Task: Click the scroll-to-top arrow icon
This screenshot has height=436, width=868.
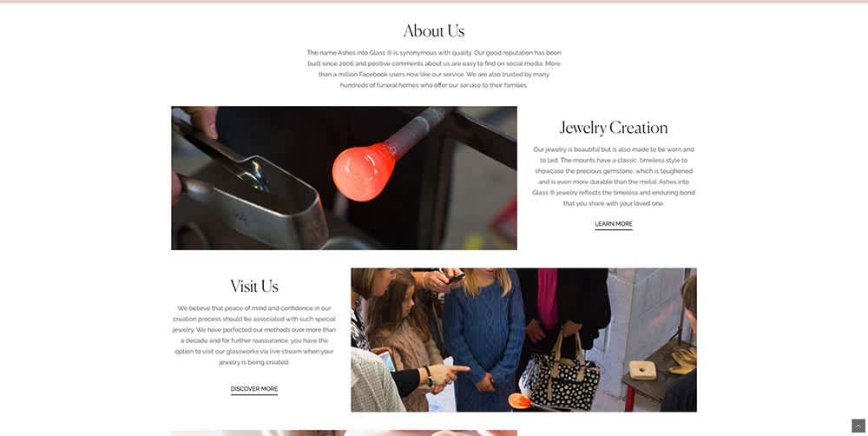Action: tap(858, 426)
